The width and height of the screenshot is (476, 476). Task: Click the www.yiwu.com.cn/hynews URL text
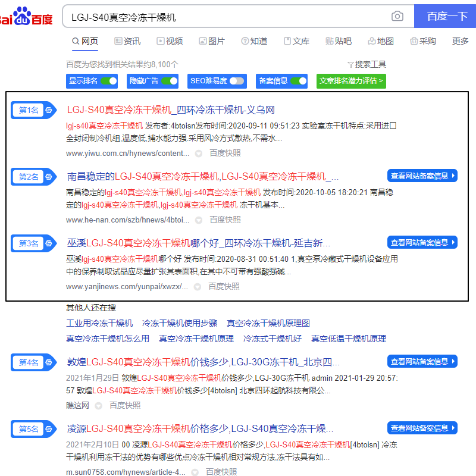[x=127, y=154]
